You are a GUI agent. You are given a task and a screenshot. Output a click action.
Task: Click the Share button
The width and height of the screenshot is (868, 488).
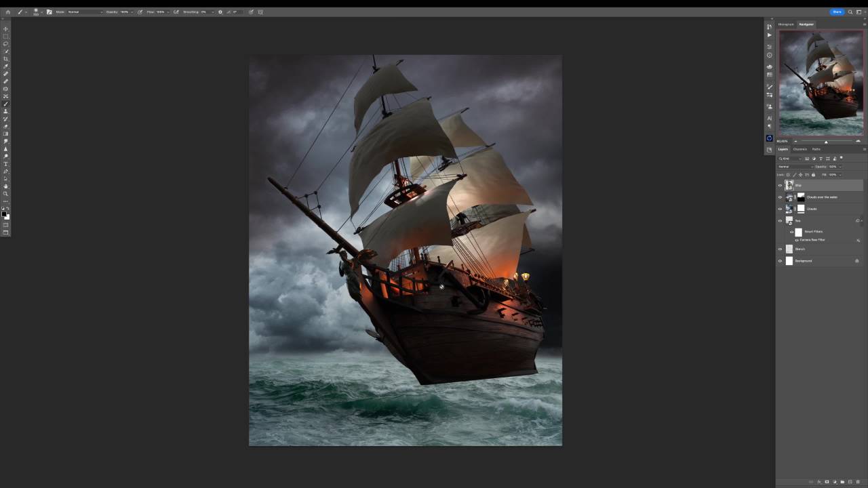tap(837, 12)
